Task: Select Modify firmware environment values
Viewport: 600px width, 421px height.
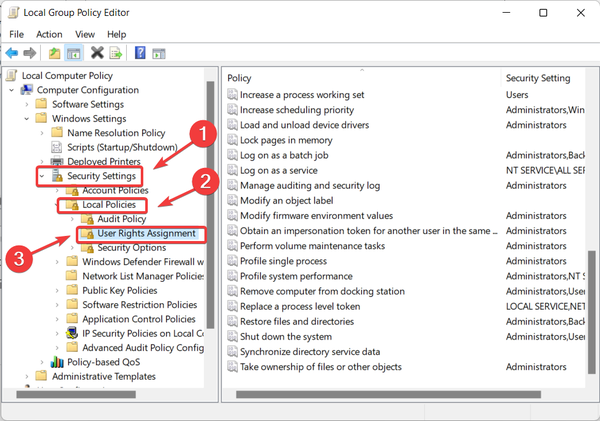Action: (x=316, y=215)
